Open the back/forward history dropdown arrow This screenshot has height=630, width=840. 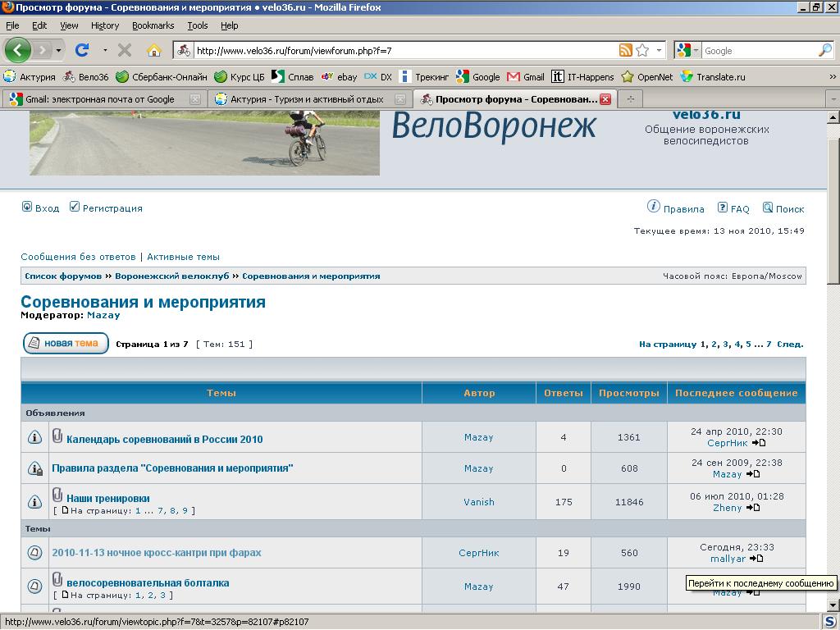(x=58, y=50)
